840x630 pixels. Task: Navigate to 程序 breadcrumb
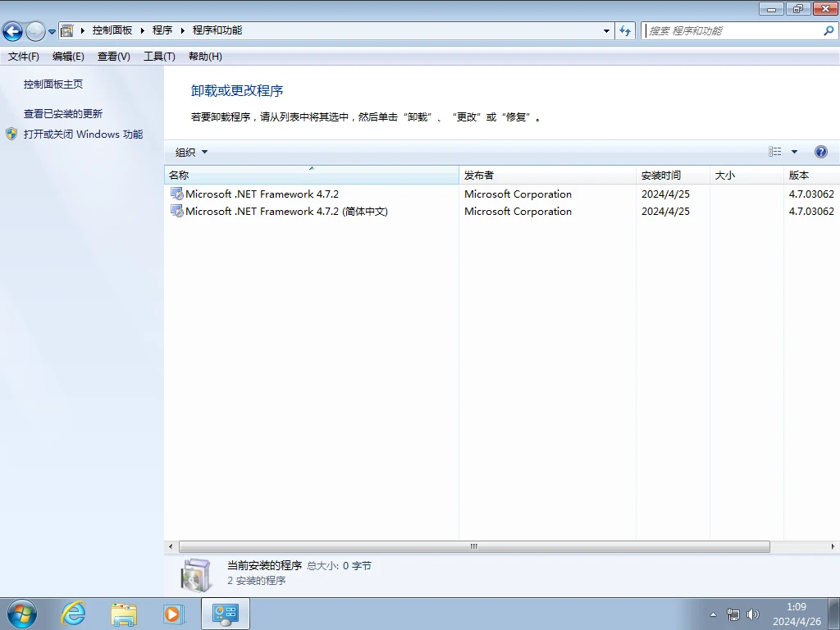(162, 30)
